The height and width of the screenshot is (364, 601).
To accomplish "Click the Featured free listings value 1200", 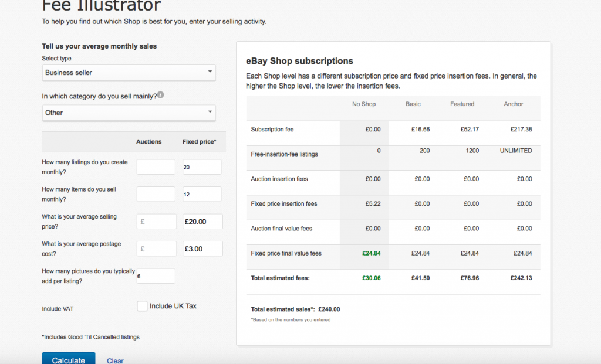I will (x=472, y=151).
